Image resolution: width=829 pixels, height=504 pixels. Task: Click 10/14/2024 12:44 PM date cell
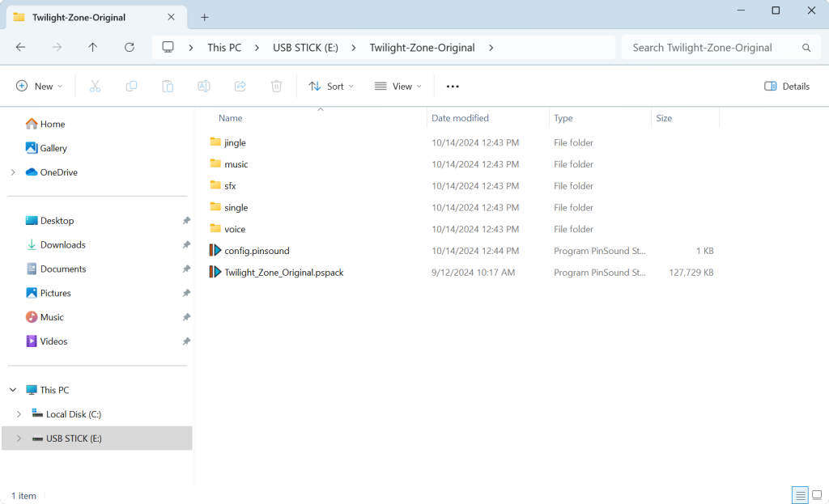475,251
